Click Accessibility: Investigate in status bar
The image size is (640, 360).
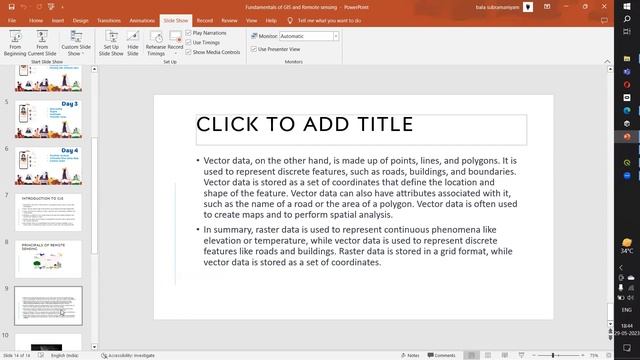(128, 356)
